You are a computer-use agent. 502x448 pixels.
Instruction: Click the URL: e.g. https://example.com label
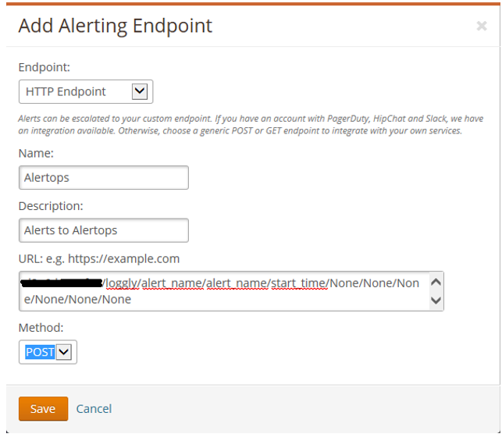99,259
